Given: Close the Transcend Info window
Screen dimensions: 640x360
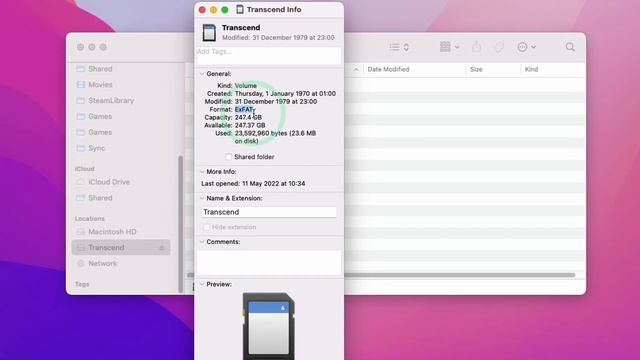Looking at the screenshot, I should 202,9.
